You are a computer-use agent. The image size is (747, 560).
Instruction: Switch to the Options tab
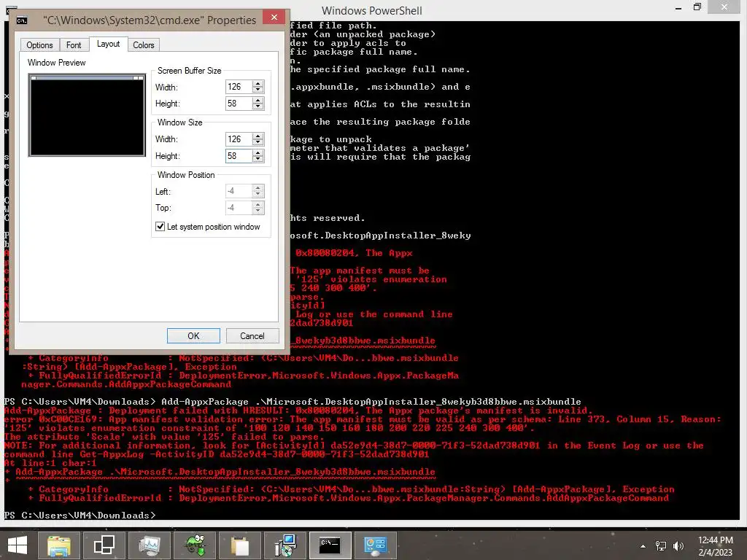coord(39,45)
